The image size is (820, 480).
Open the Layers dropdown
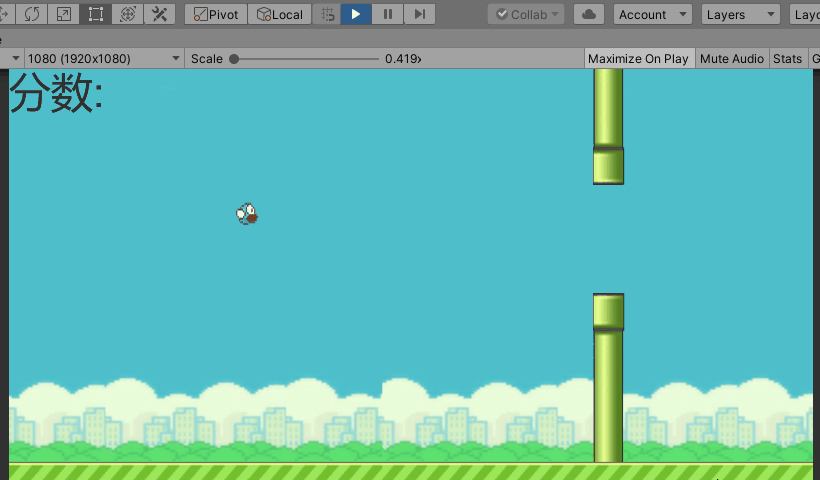pyautogui.click(x=741, y=14)
